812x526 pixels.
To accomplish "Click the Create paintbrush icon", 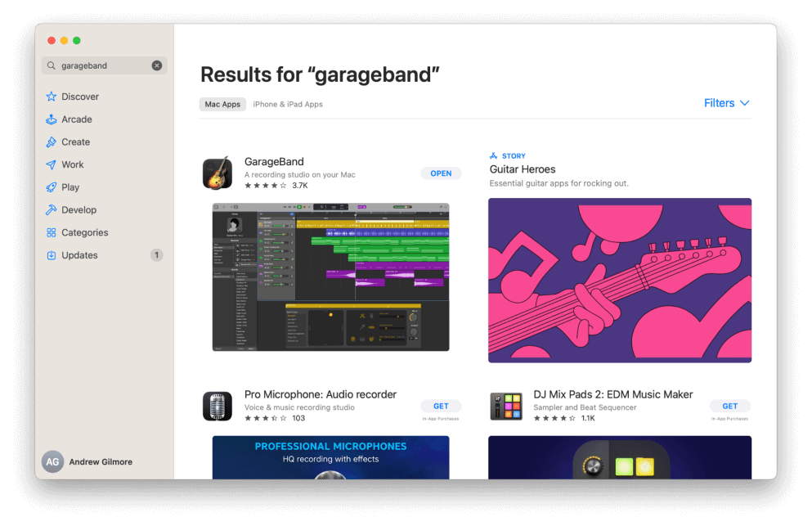I will (x=51, y=142).
